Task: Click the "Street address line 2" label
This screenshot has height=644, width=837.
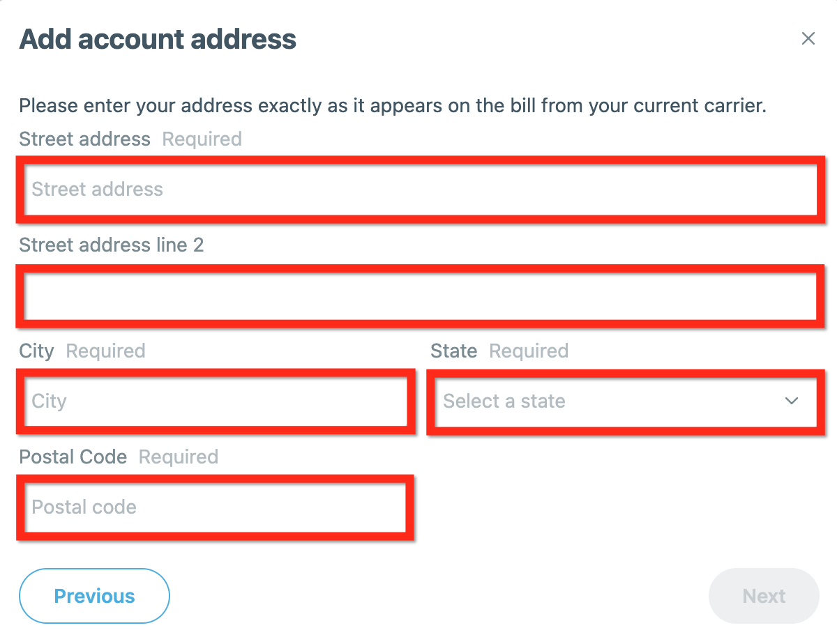Action: [x=112, y=245]
